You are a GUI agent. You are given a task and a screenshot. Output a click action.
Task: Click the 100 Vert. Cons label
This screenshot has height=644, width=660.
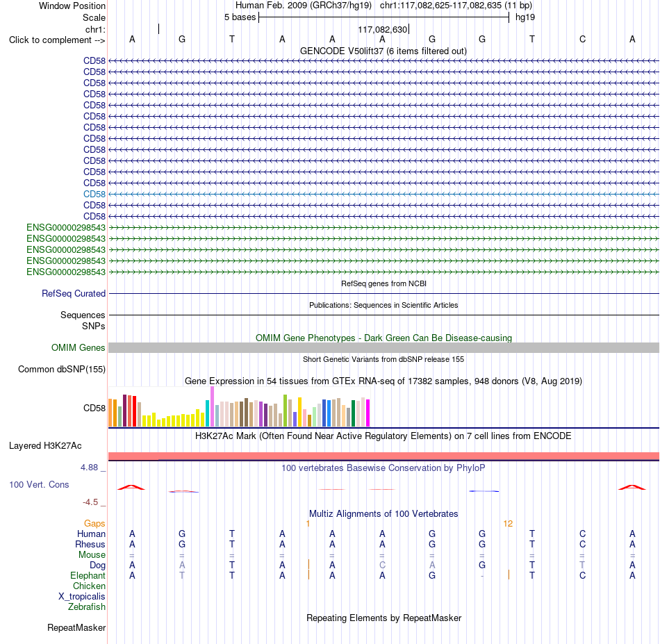39,484
